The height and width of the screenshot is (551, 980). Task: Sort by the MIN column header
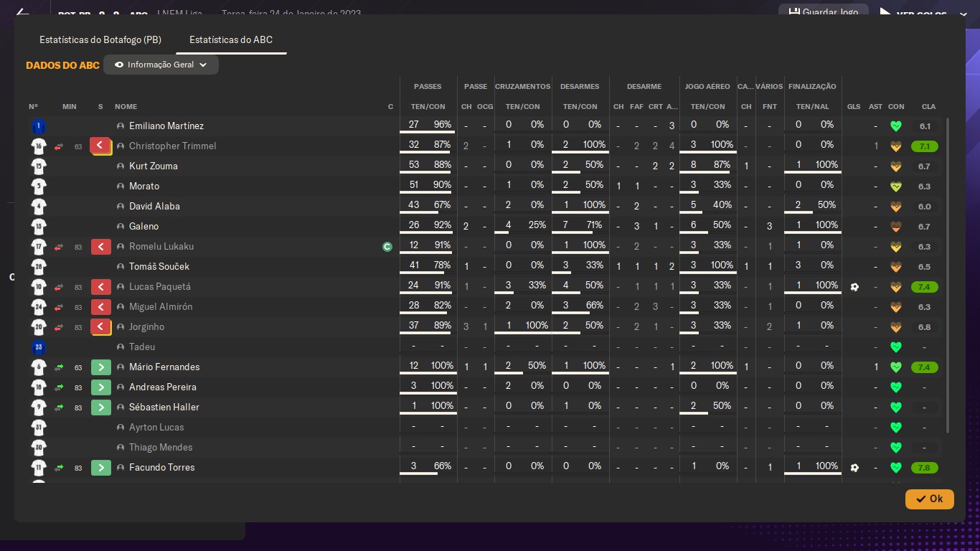69,107
